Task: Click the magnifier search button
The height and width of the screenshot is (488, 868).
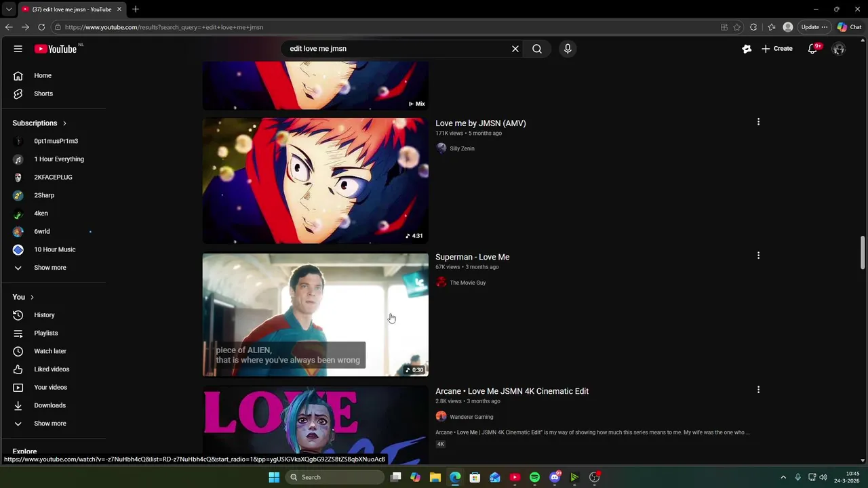Action: click(537, 49)
